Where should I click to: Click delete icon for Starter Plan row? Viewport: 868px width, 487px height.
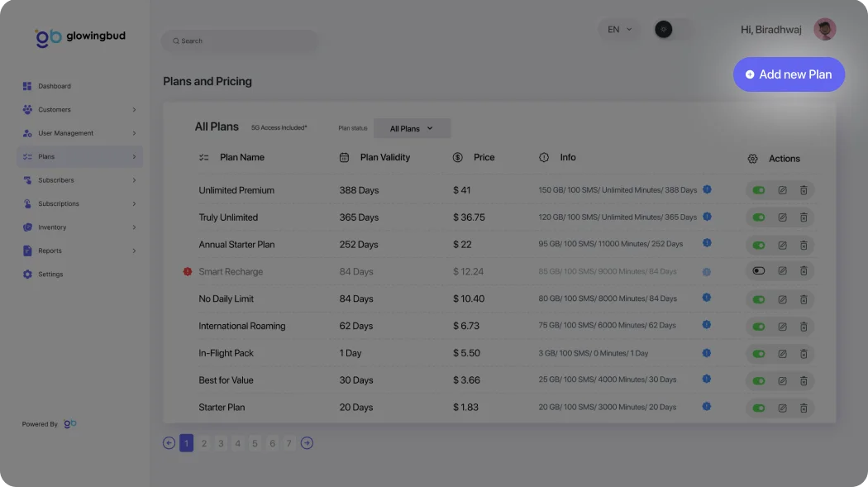pyautogui.click(x=804, y=408)
